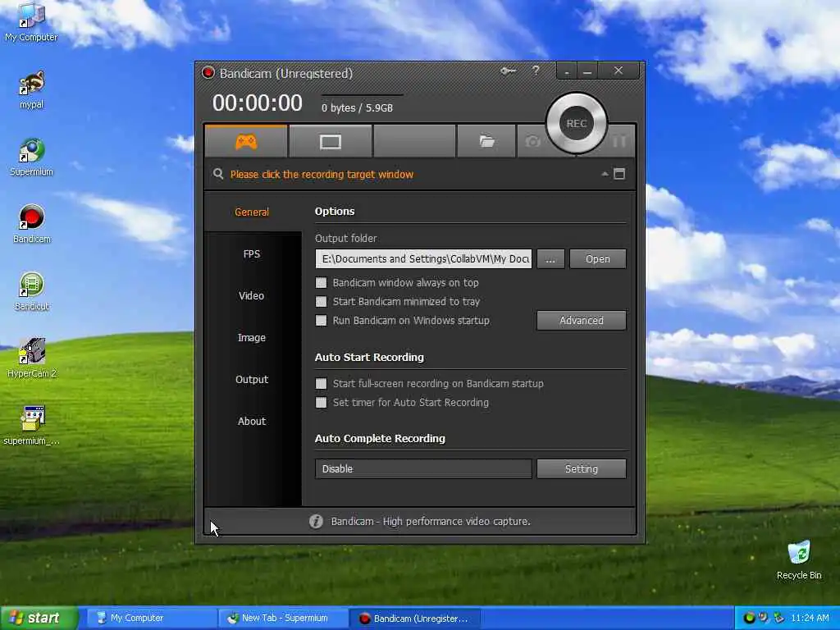Open help with the question mark icon

pyautogui.click(x=536, y=71)
